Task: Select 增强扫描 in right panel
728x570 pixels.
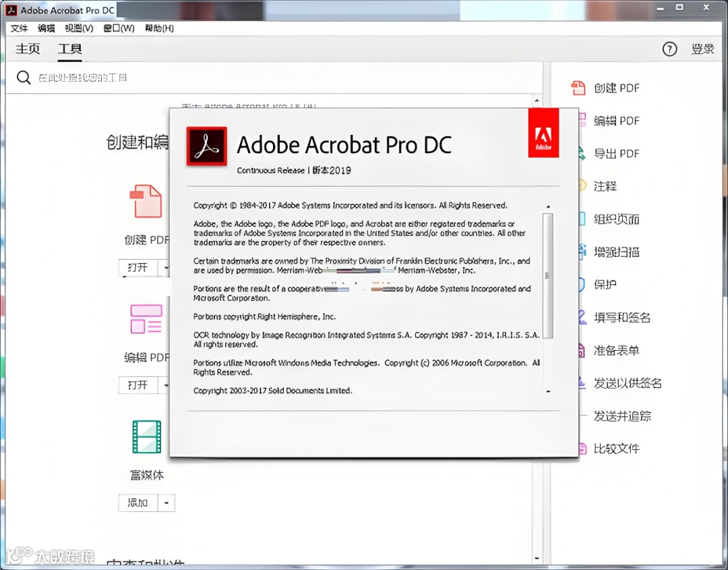Action: coord(617,252)
